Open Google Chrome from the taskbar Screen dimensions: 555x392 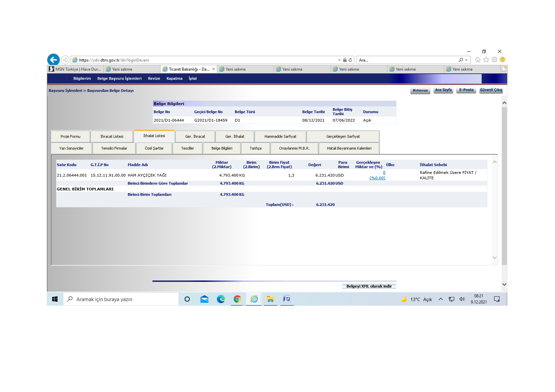[x=237, y=299]
